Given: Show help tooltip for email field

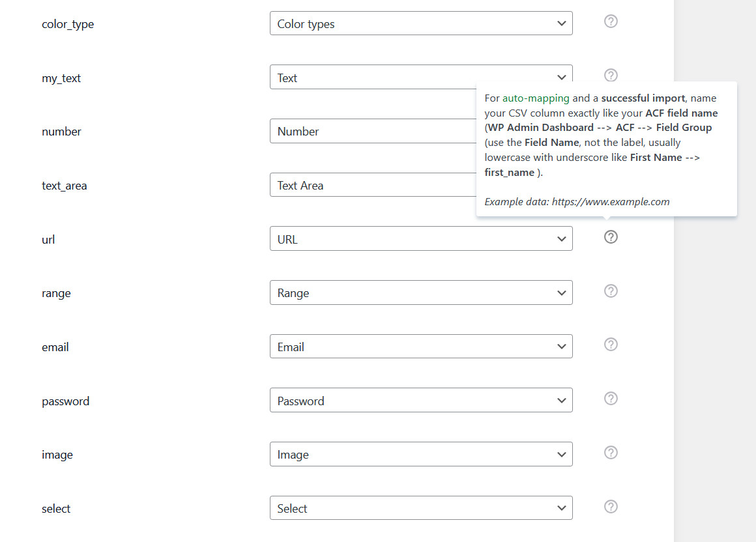Looking at the screenshot, I should click(x=611, y=345).
